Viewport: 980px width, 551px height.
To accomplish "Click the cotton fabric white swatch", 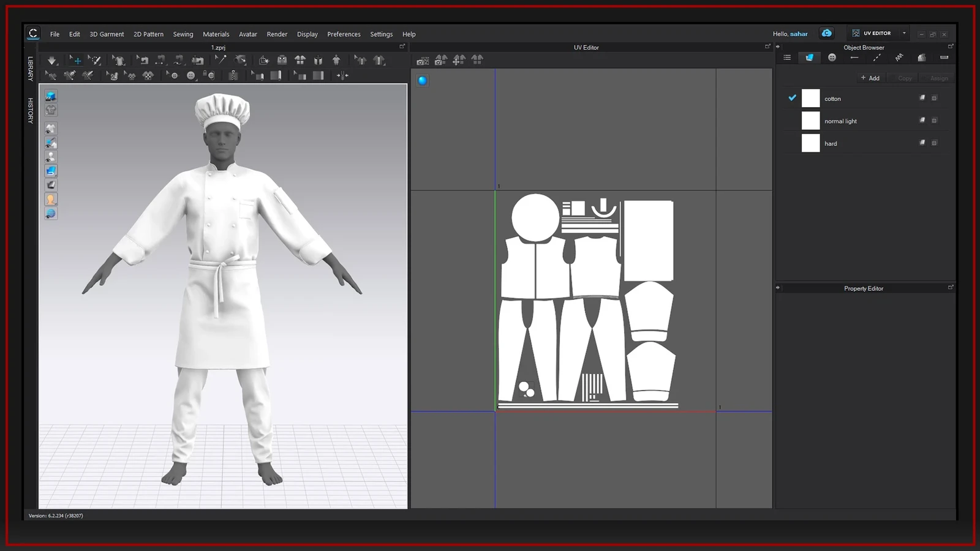I will point(810,98).
